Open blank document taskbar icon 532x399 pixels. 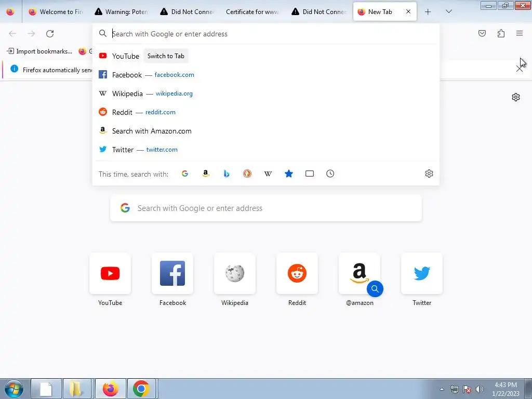(x=46, y=389)
